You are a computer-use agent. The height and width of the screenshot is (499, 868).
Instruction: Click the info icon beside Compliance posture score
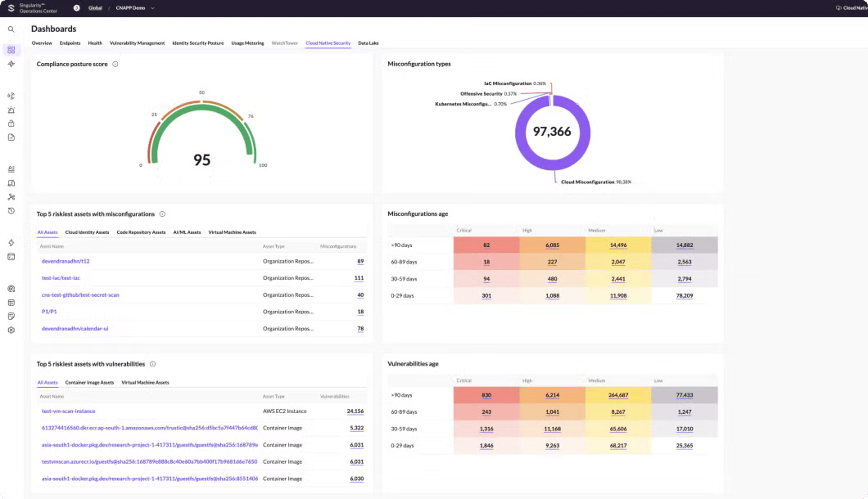(115, 64)
